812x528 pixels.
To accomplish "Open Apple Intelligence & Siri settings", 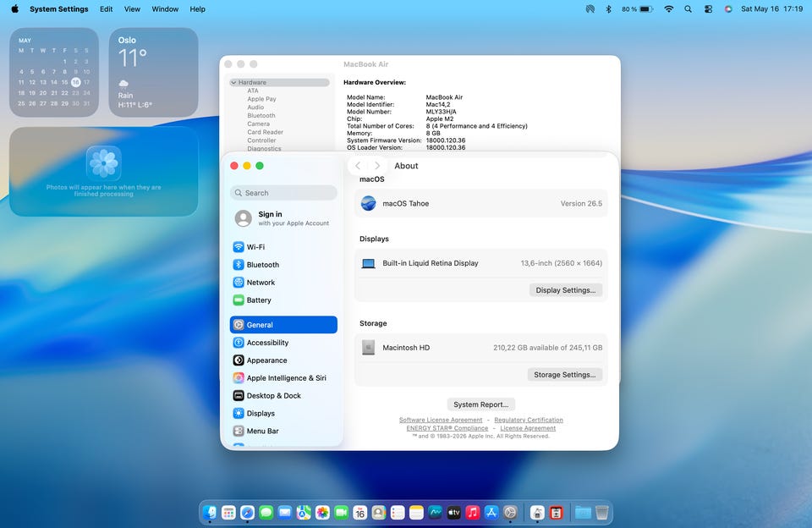I will 283,377.
